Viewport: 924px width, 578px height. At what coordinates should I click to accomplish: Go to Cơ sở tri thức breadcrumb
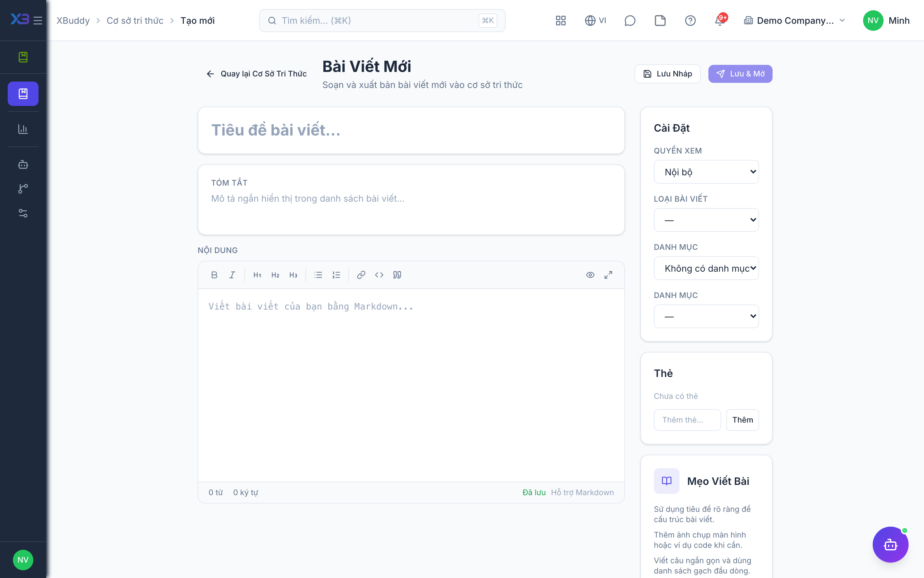click(135, 21)
